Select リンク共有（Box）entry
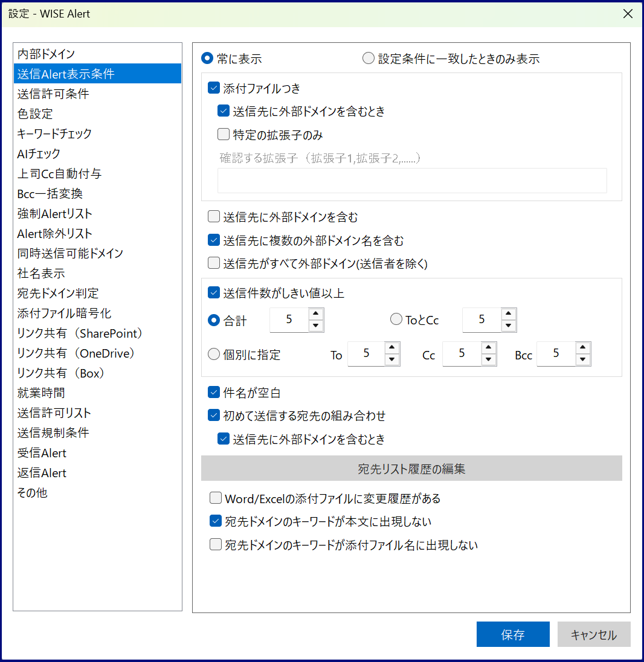 [x=97, y=373]
